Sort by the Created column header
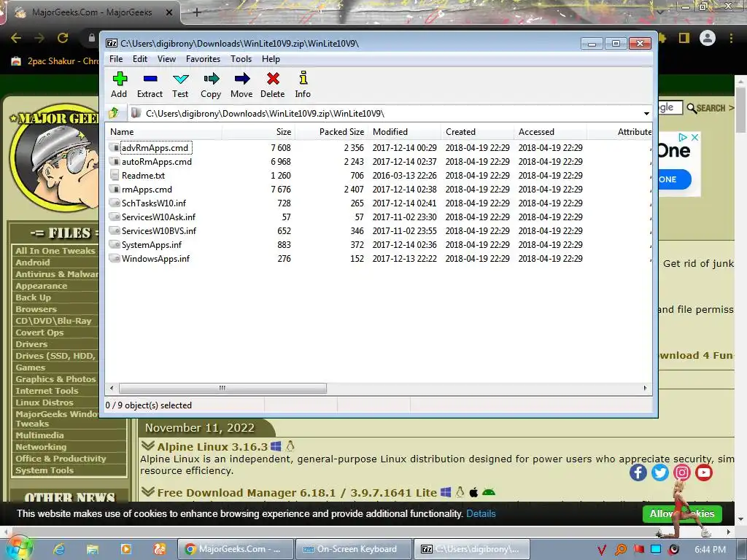Screen dimensions: 747x560 pyautogui.click(x=477, y=132)
